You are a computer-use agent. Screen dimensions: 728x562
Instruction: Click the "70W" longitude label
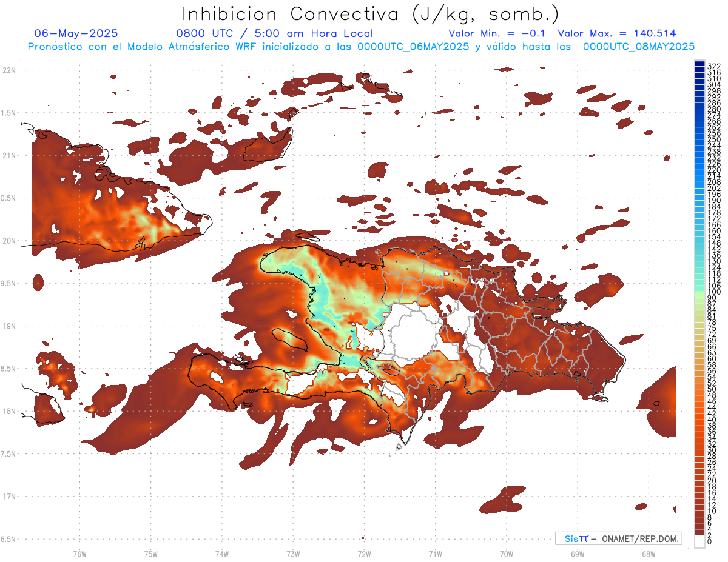click(x=506, y=554)
